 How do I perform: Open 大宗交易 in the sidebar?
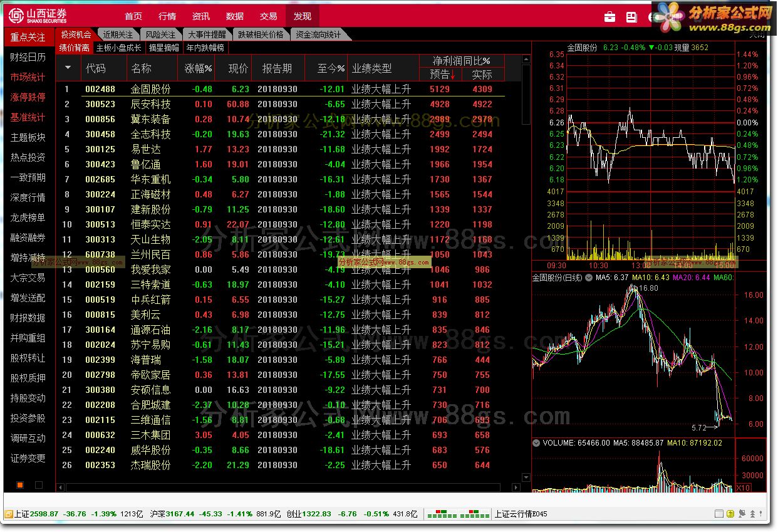click(28, 278)
